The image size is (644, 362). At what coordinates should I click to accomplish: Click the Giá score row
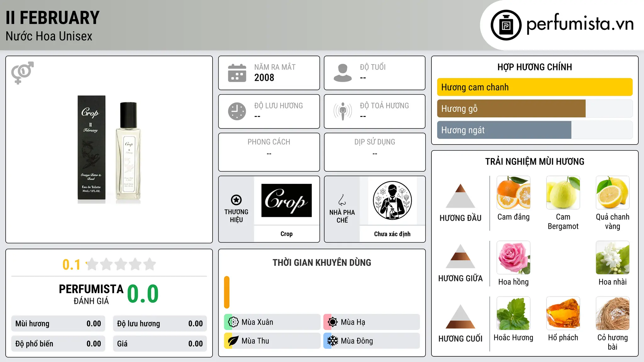click(x=160, y=344)
